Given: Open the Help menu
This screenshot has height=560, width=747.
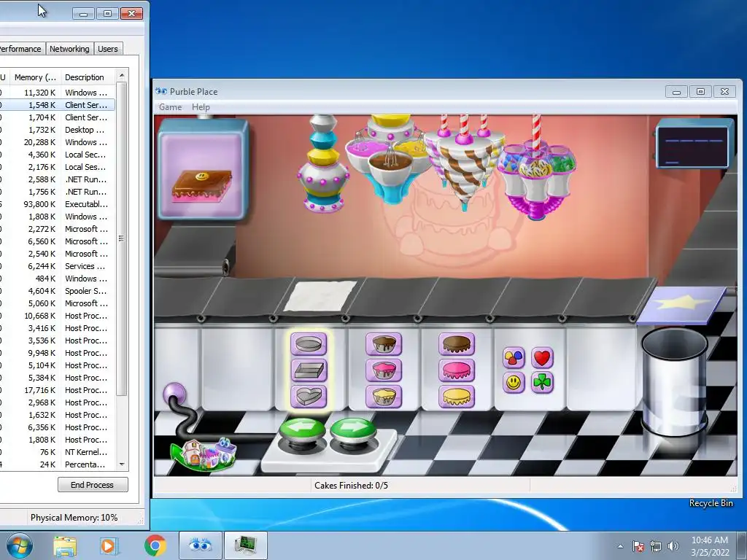Looking at the screenshot, I should tap(201, 107).
